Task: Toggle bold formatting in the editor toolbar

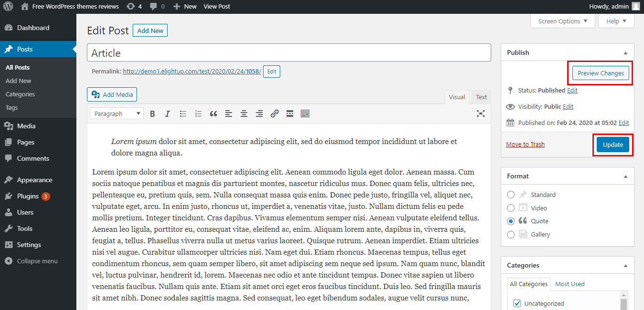Action: [152, 113]
